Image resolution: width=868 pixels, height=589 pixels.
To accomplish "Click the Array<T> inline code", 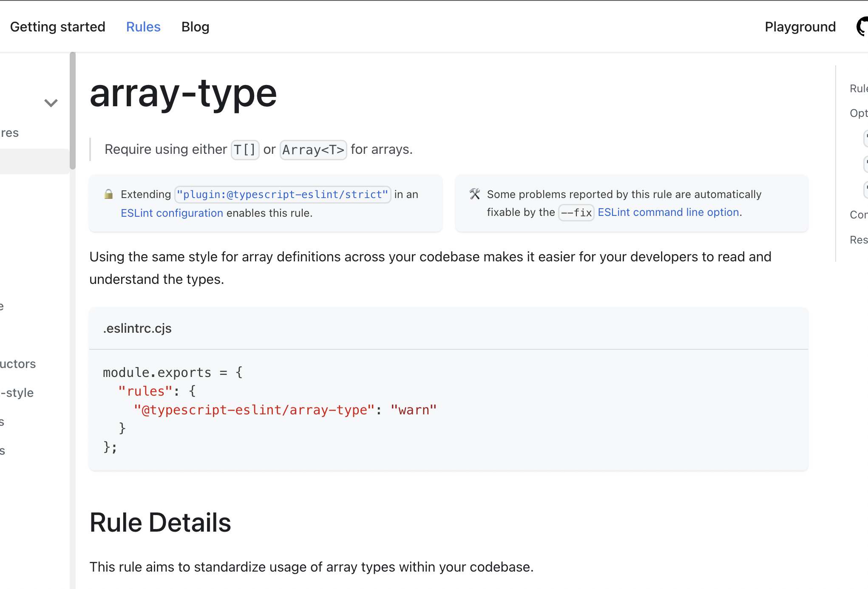I will pos(313,150).
